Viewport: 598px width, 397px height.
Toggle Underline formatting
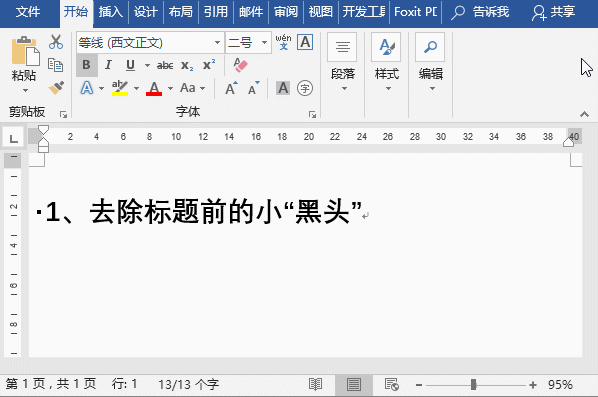(130, 65)
